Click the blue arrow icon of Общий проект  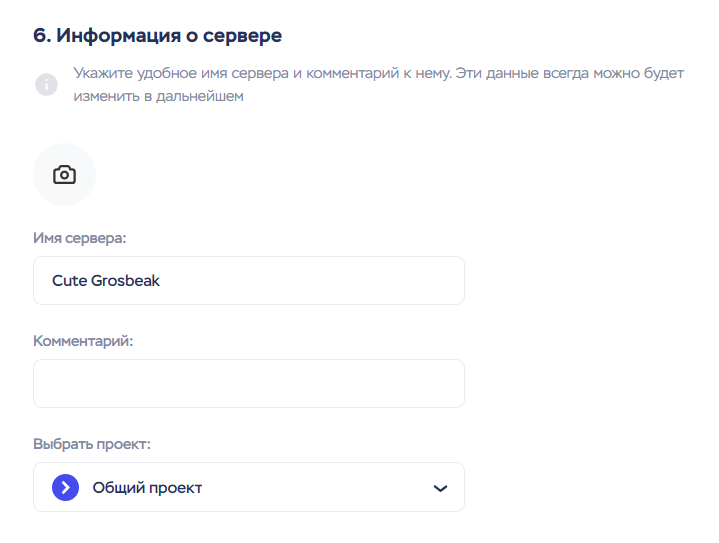[65, 488]
